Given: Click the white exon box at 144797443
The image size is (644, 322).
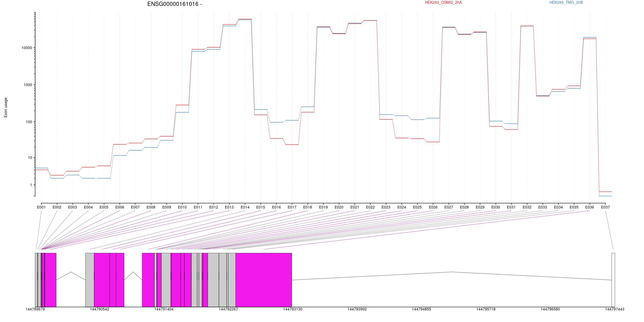Looking at the screenshot, I should point(613,280).
